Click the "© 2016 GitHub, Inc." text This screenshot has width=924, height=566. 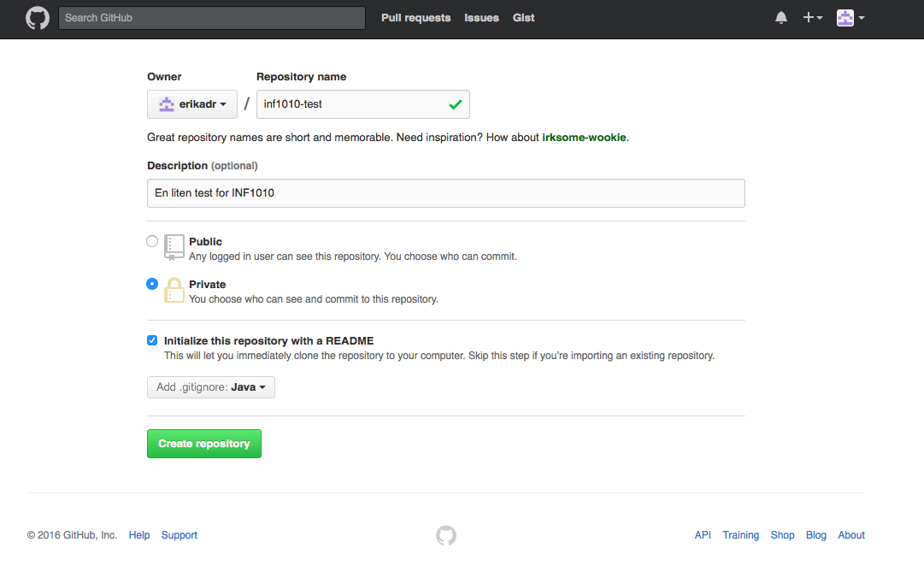(72, 534)
